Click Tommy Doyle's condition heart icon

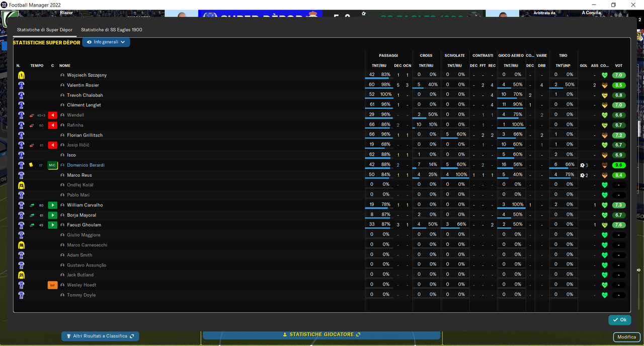pyautogui.click(x=605, y=295)
